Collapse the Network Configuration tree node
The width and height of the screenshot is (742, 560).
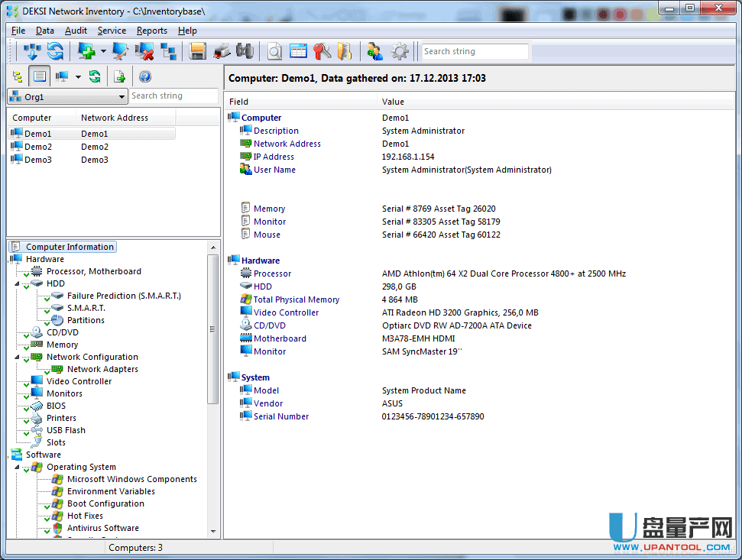click(17, 357)
